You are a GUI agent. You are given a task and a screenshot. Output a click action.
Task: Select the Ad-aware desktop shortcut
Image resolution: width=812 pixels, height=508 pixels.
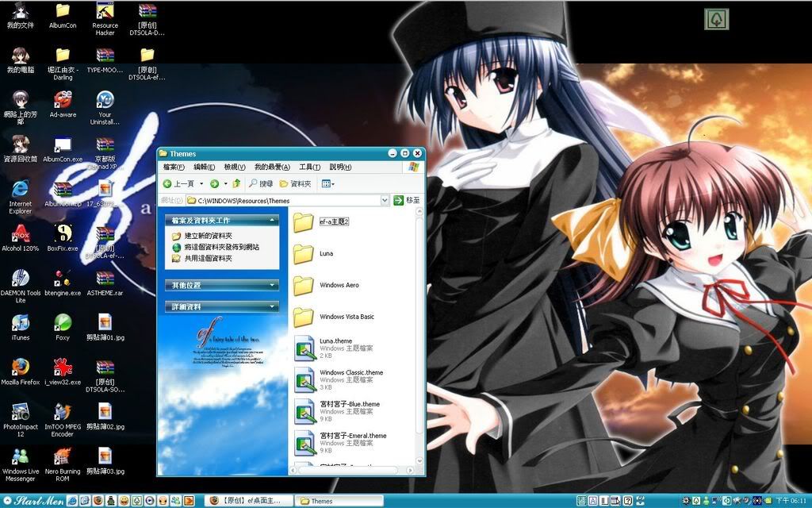pyautogui.click(x=63, y=105)
